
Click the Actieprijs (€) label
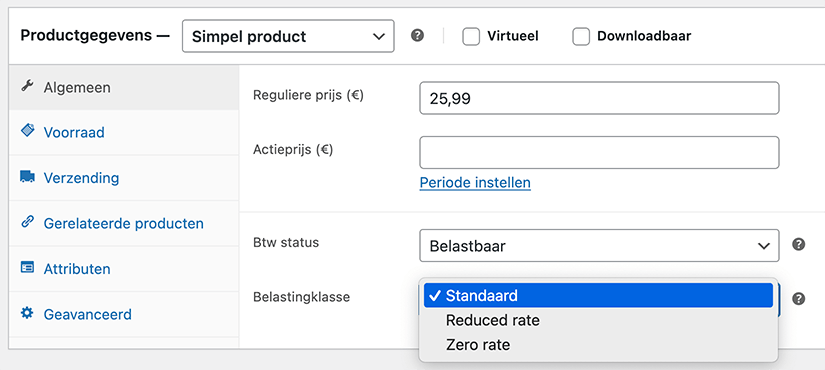click(x=293, y=149)
